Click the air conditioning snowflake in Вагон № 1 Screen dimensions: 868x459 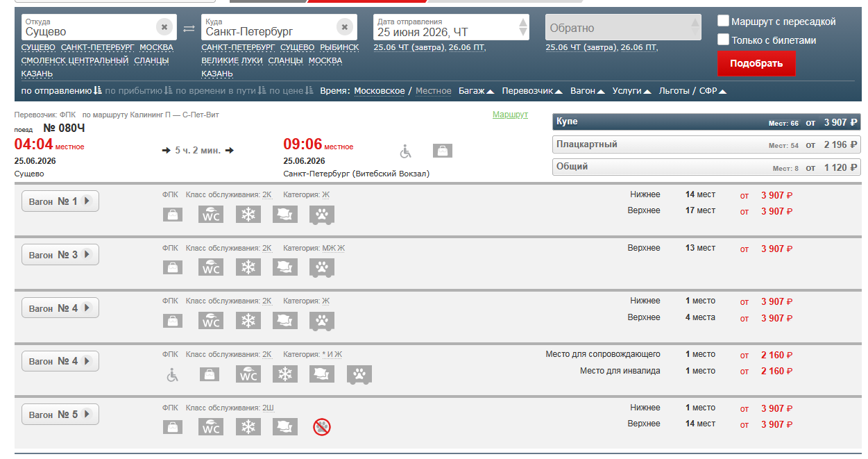[x=248, y=214]
